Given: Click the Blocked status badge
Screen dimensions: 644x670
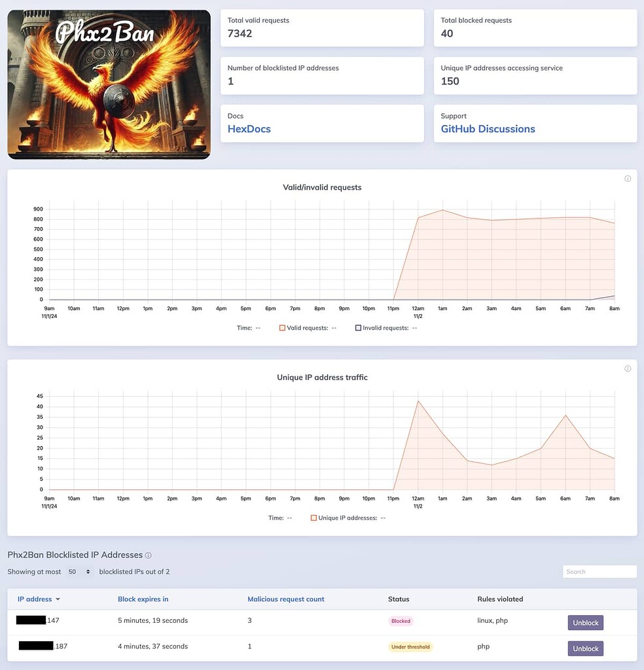Looking at the screenshot, I should [x=401, y=621].
